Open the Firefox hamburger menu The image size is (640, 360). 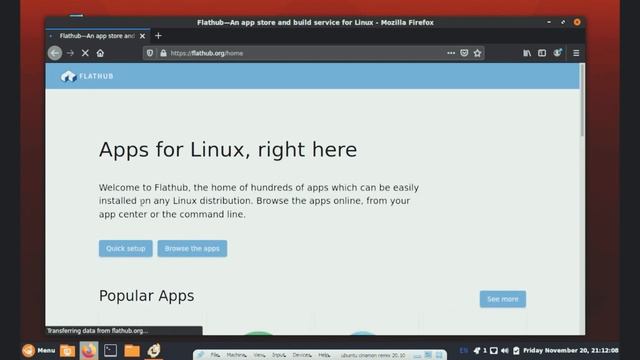tap(576, 53)
